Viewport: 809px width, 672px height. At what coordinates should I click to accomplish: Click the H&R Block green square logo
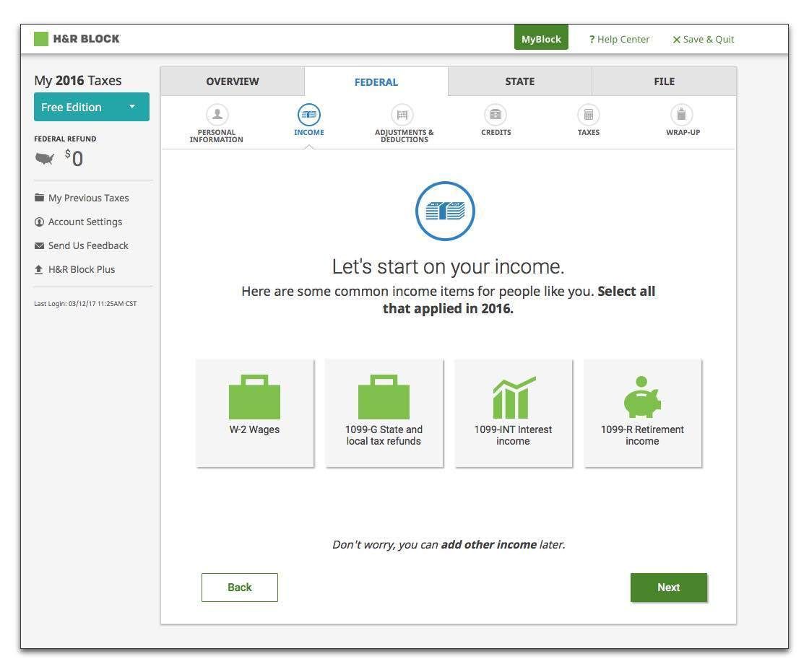(40, 39)
